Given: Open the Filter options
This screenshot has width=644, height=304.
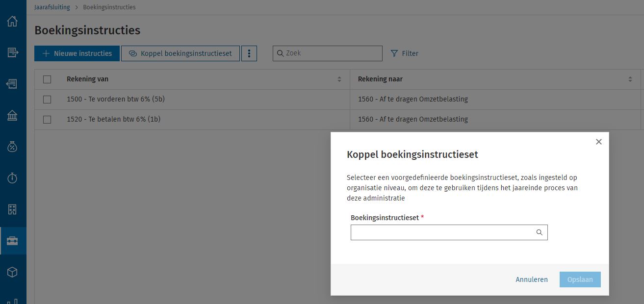Looking at the screenshot, I should click(x=404, y=53).
